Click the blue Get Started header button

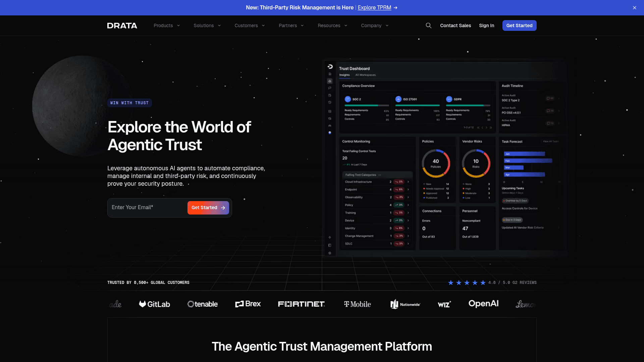519,25
